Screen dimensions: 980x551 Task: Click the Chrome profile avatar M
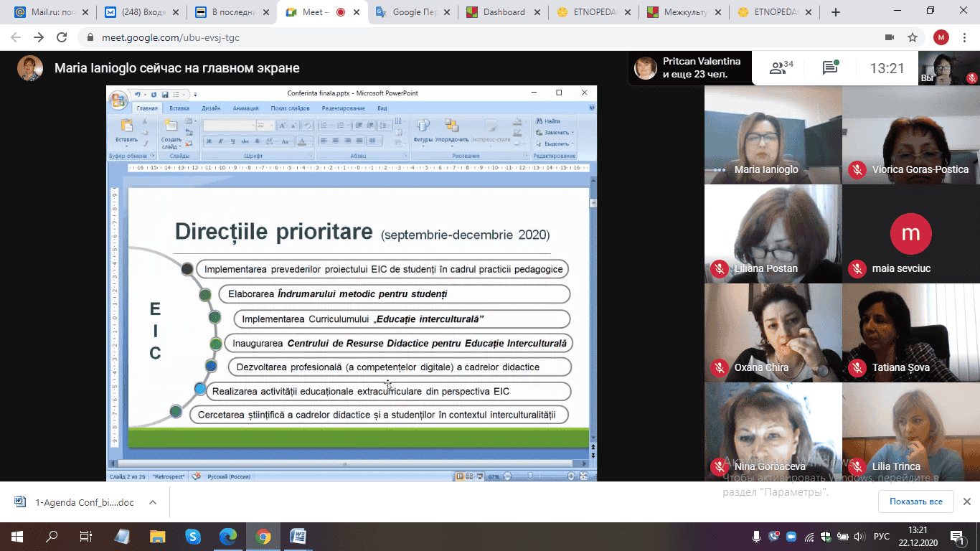[x=941, y=37]
